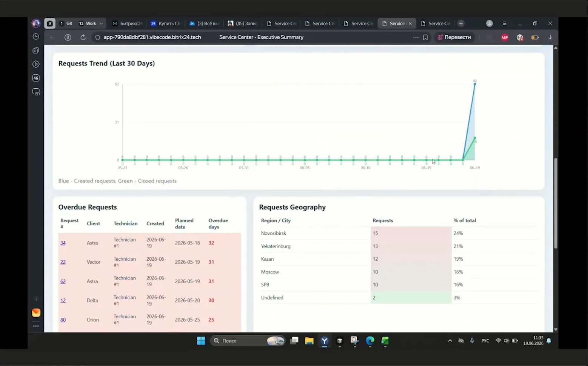Show hidden icons with the tray chevron
The width and height of the screenshot is (588, 366).
tap(450, 341)
